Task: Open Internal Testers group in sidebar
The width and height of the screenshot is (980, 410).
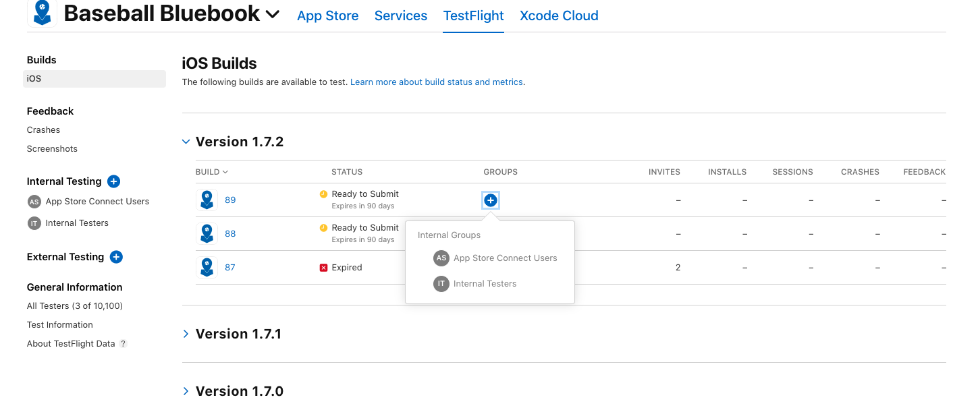Action: (x=77, y=223)
